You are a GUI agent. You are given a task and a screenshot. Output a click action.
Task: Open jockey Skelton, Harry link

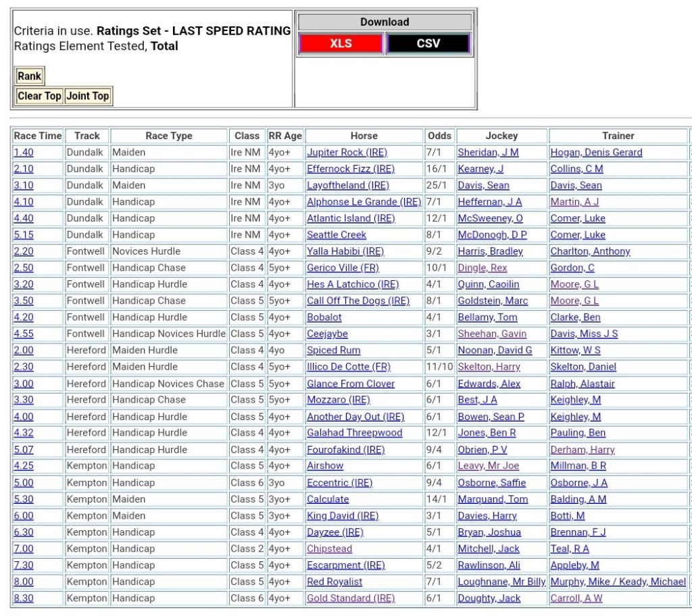(489, 367)
